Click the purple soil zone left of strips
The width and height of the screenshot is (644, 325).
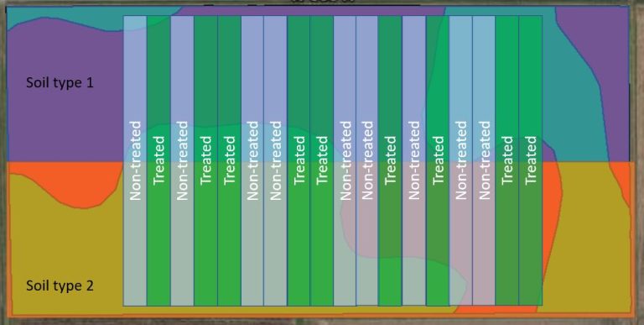[65, 123]
